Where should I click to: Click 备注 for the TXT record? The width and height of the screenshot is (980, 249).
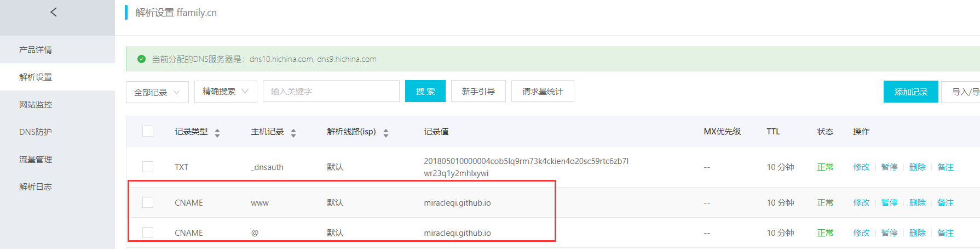(946, 167)
